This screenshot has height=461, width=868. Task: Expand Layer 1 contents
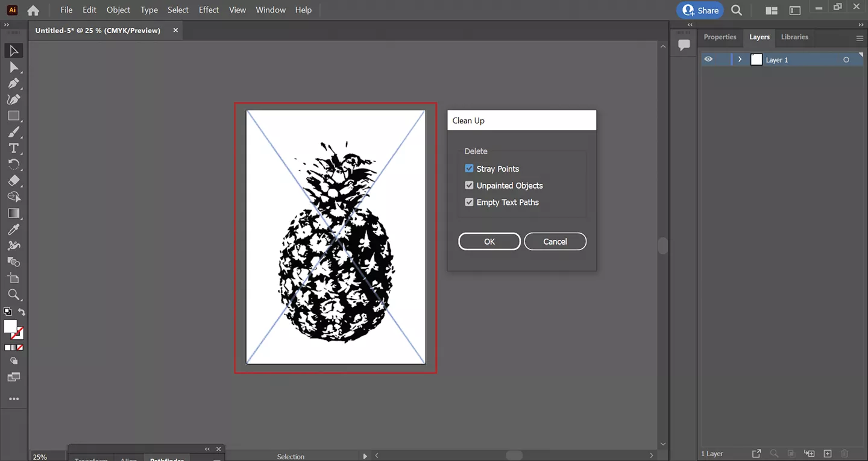click(x=740, y=60)
